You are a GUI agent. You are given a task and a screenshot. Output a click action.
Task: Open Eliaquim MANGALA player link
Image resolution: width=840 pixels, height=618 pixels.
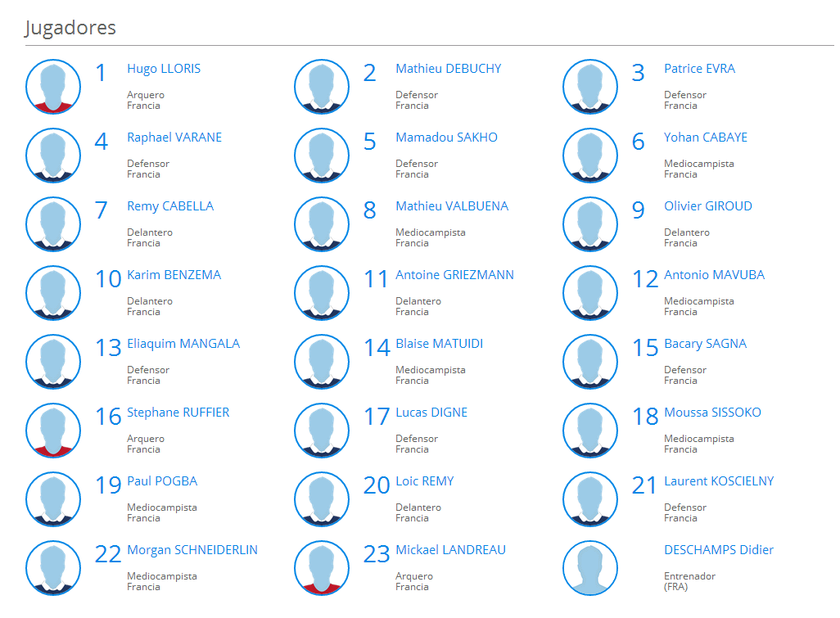183,345
